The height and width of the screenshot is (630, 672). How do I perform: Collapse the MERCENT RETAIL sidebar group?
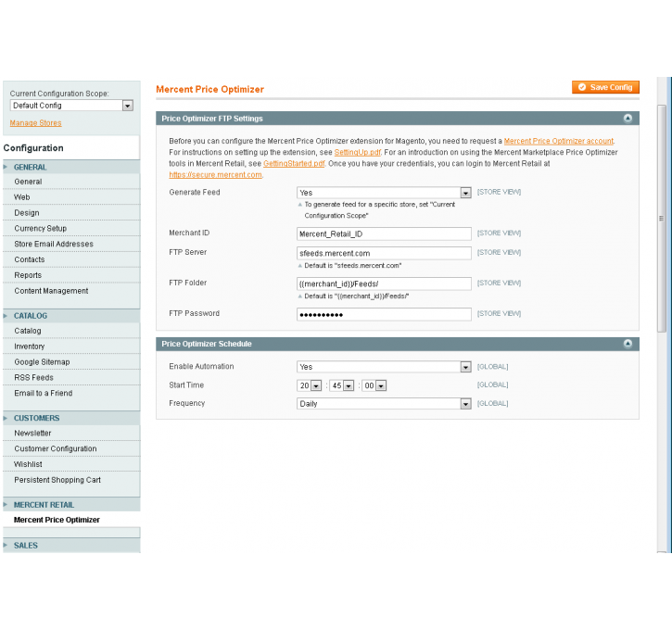click(x=71, y=505)
